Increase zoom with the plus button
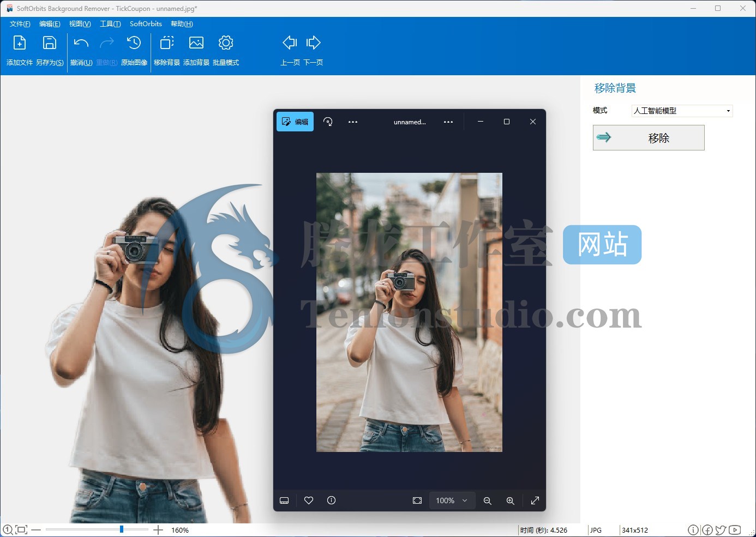This screenshot has height=537, width=756. (x=158, y=530)
